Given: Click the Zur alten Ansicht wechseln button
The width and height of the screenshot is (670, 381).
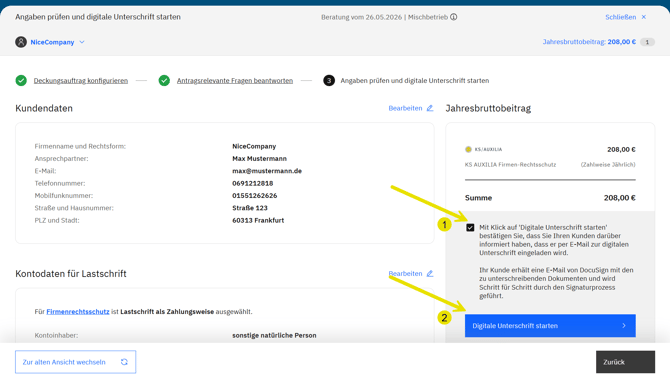Looking at the screenshot, I should point(76,362).
